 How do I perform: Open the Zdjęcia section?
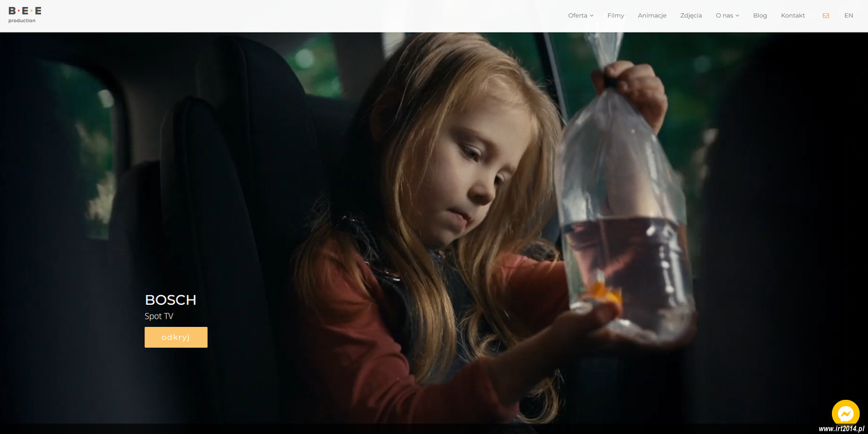(691, 15)
